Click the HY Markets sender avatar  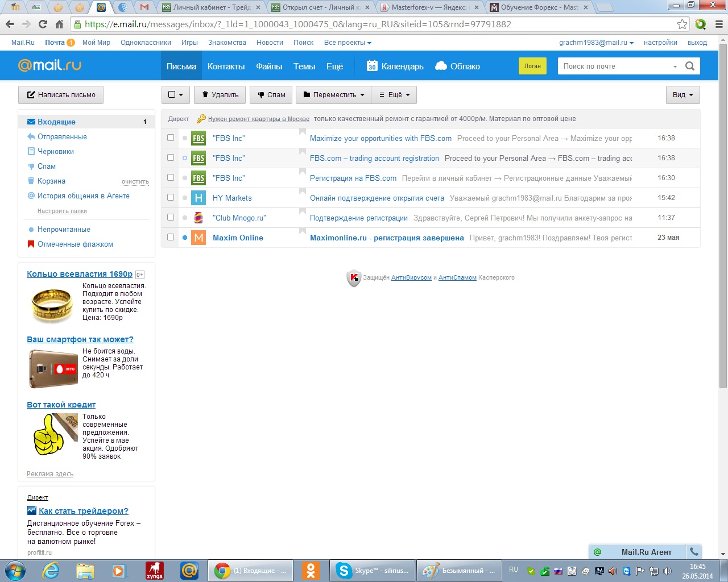tap(198, 198)
